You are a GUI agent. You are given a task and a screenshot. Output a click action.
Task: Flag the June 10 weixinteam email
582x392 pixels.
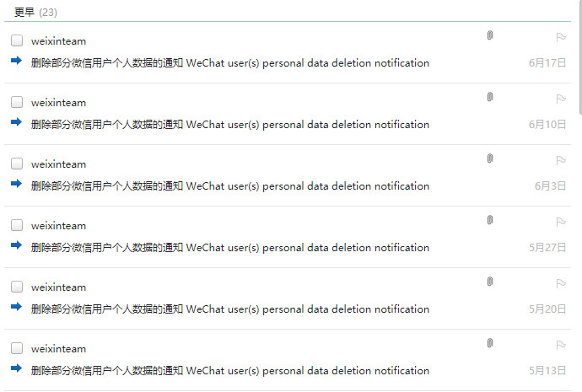(x=561, y=98)
